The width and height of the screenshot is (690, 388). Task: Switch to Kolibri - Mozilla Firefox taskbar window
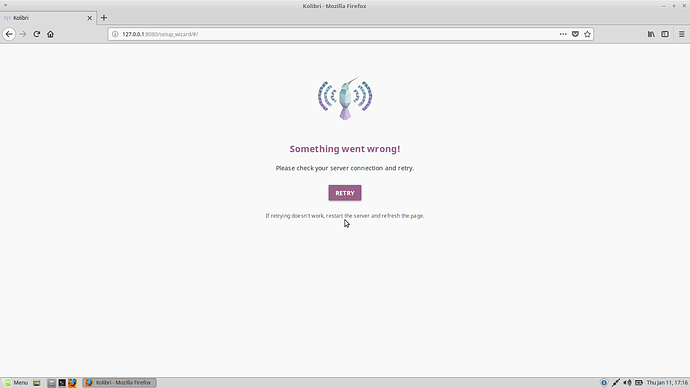pos(119,383)
